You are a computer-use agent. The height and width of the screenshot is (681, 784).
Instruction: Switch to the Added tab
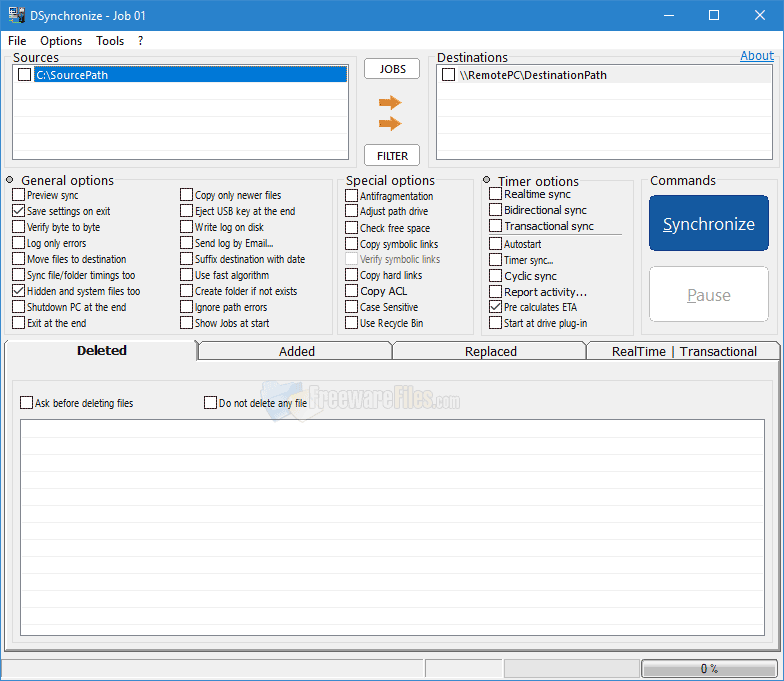point(296,352)
